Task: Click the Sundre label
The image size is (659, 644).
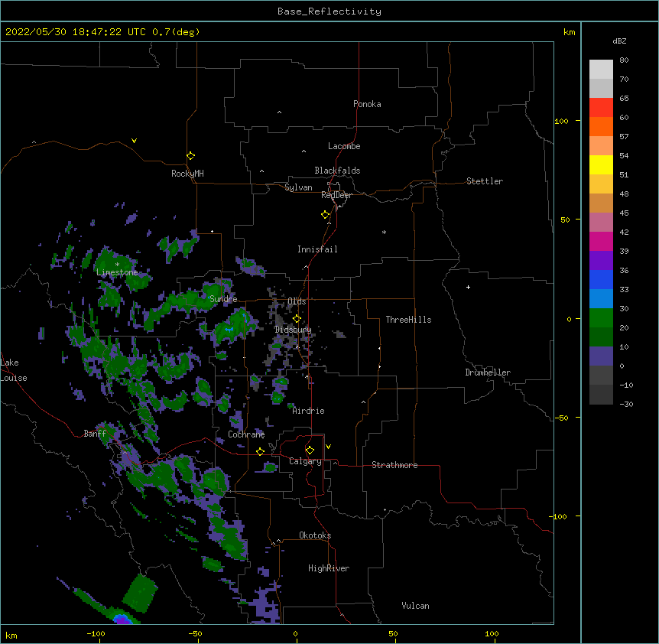Action: coord(223,299)
